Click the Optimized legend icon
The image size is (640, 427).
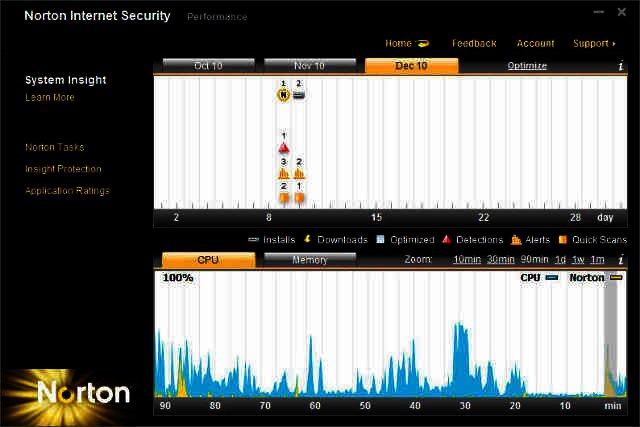380,240
